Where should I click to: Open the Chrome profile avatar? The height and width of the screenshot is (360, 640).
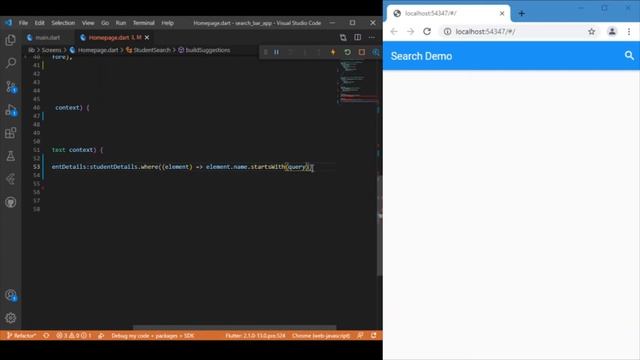[x=612, y=31]
